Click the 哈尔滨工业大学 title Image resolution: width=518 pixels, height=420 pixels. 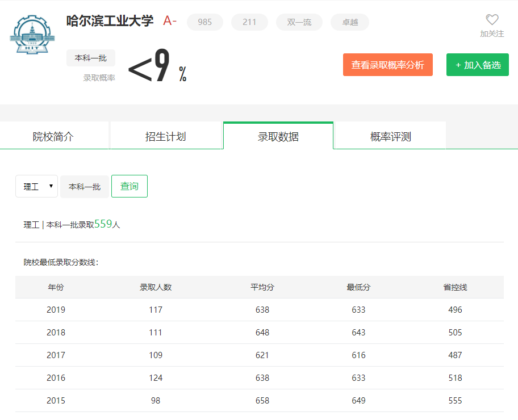click(x=110, y=21)
